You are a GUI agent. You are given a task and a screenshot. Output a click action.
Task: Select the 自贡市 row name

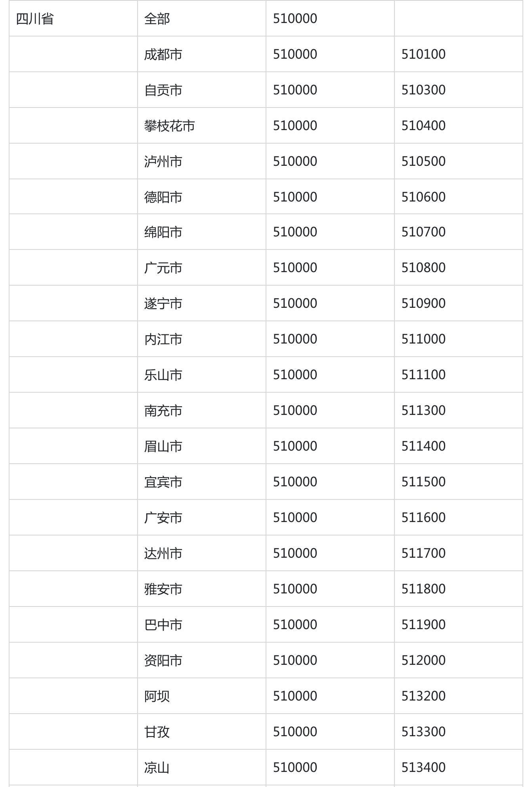tap(163, 90)
